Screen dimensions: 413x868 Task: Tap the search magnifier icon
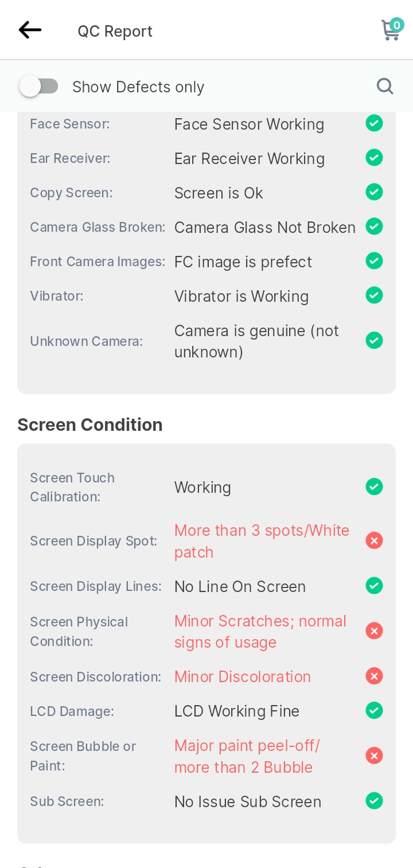pos(385,87)
